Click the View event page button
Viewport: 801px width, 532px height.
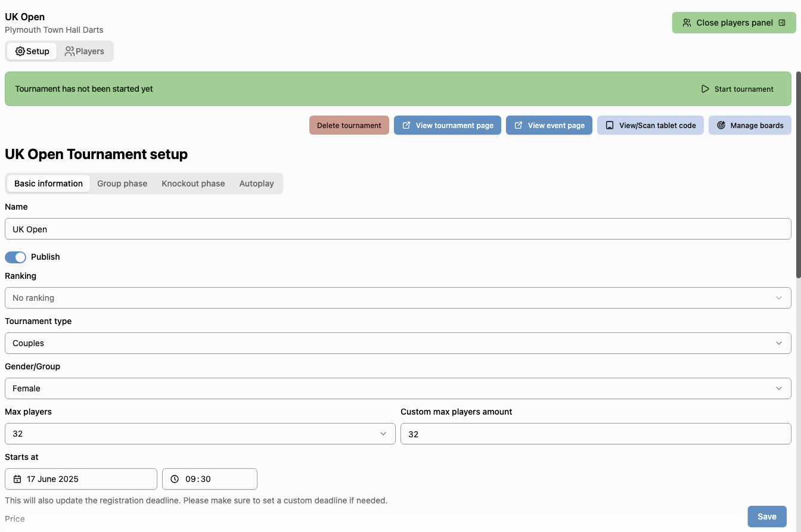549,125
